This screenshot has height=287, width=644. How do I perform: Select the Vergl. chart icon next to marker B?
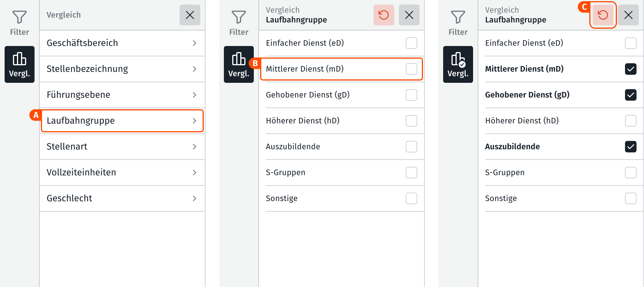pyautogui.click(x=239, y=64)
